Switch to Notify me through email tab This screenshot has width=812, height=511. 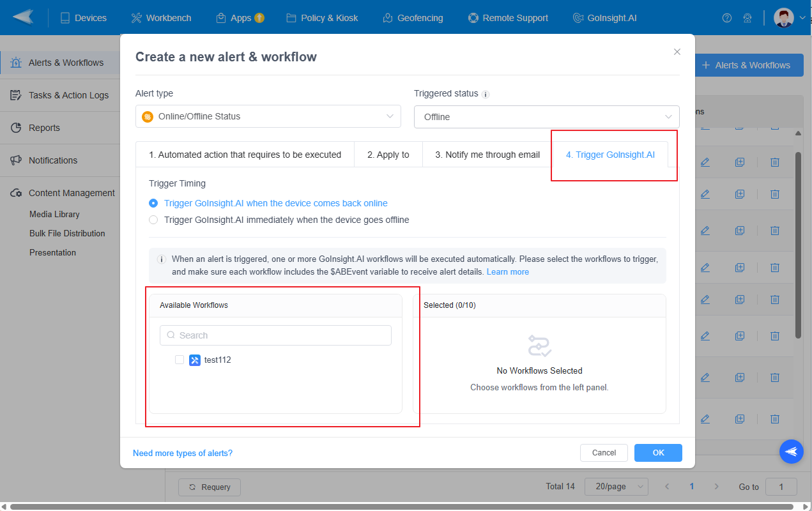click(487, 155)
